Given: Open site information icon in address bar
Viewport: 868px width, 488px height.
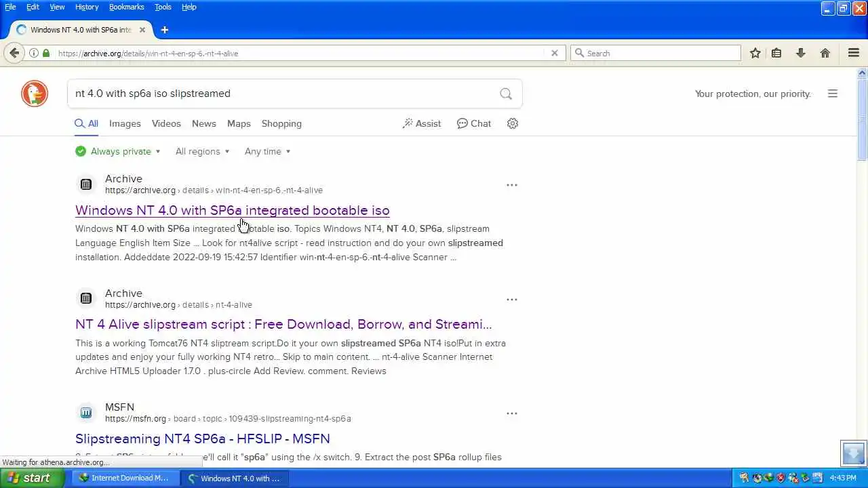Looking at the screenshot, I should [33, 53].
